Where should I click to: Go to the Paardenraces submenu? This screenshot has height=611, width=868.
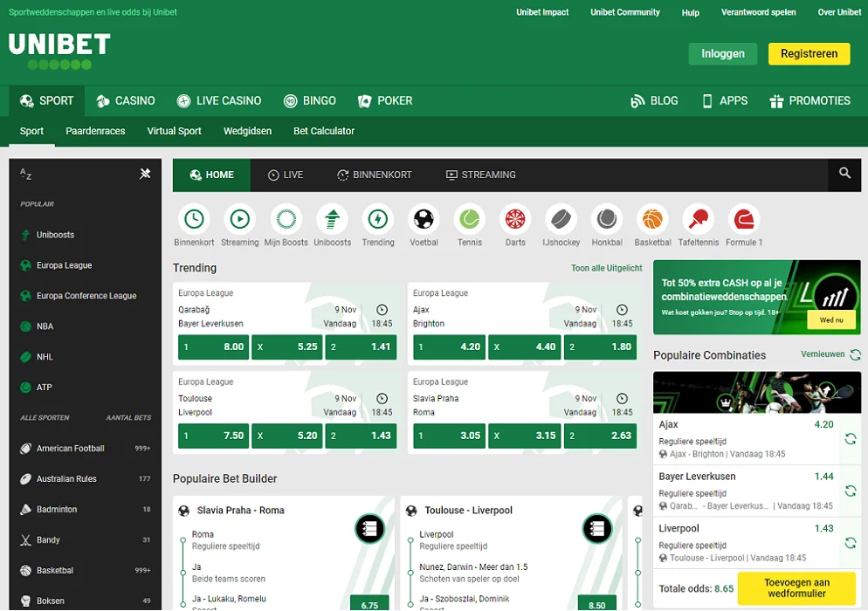pos(95,131)
